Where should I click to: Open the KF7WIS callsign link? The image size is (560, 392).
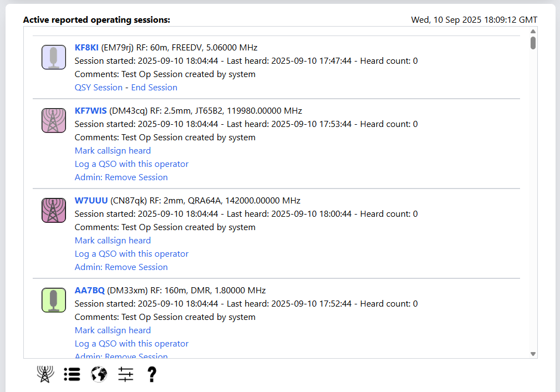(90, 111)
